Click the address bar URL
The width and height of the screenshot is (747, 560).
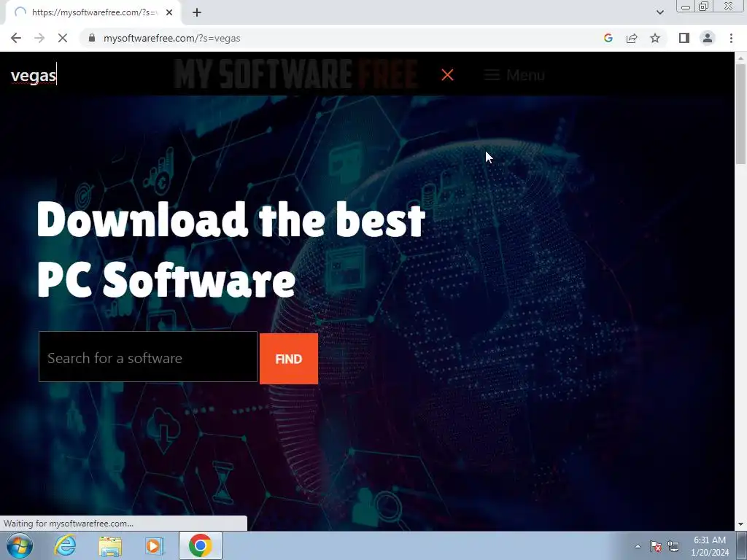(x=172, y=38)
